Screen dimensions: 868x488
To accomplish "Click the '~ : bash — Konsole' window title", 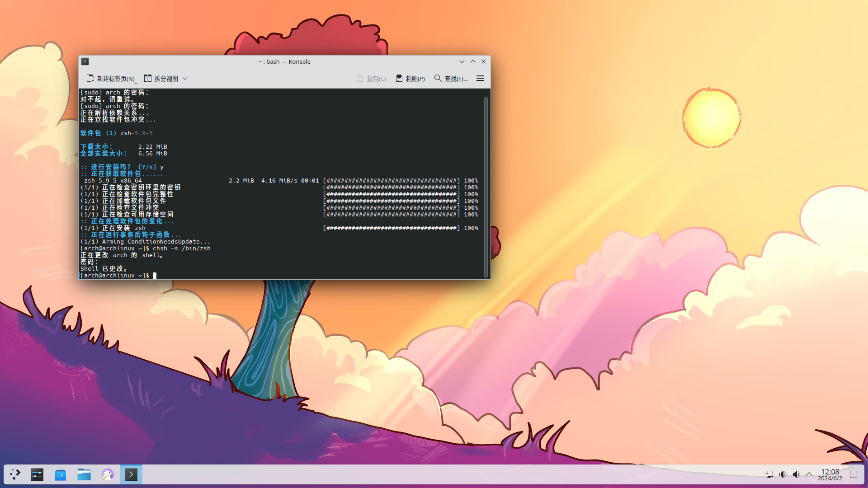I will click(284, 61).
